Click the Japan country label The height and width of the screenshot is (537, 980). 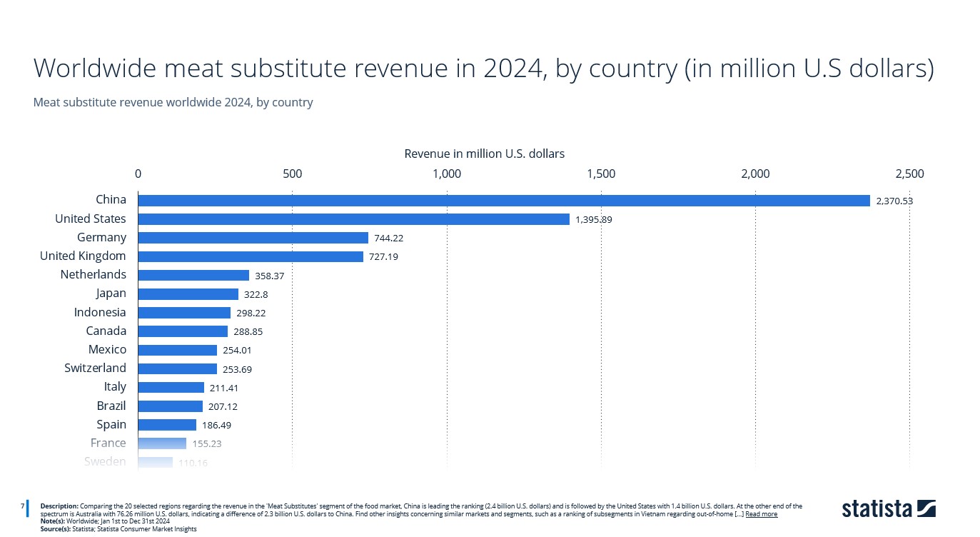(111, 293)
